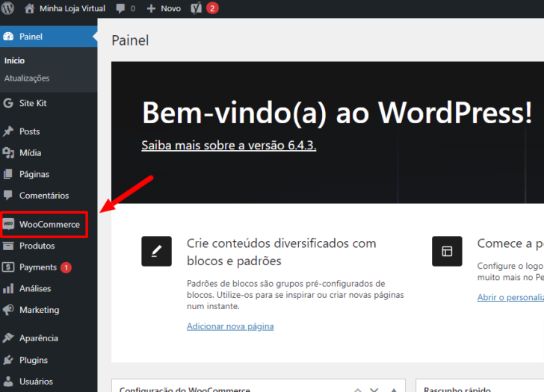Open the Yoast SEO icon in admin bar
544x392 pixels.
196,8
